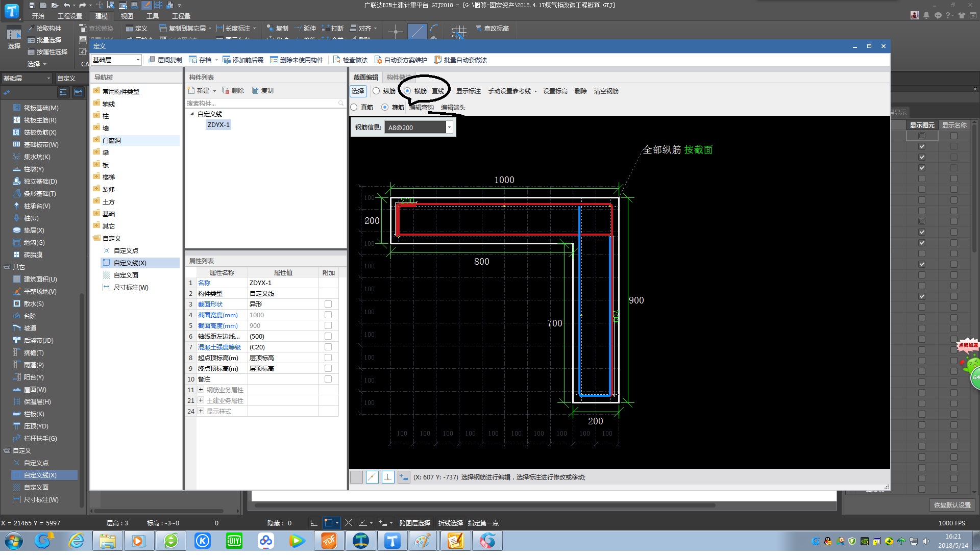Open 手动设置参考线 dropdown arrow
Screen dimensions: 980x559
pyautogui.click(x=535, y=92)
